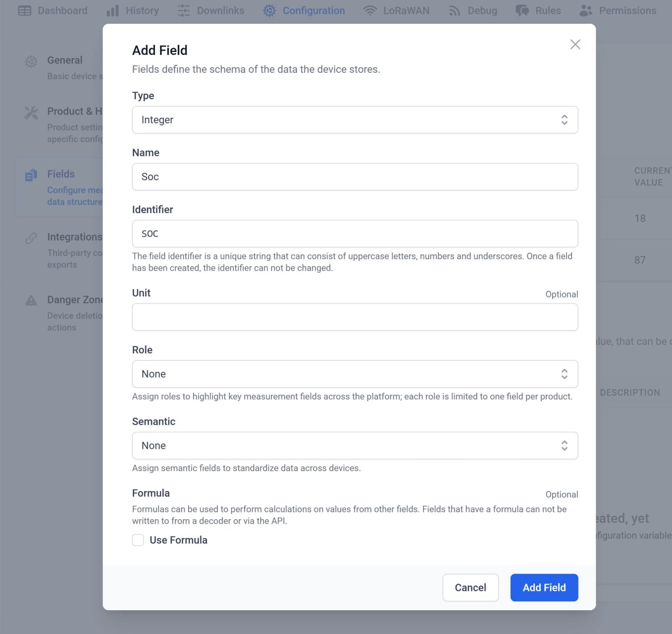Click the Danger Zone warning icon

coord(31,300)
